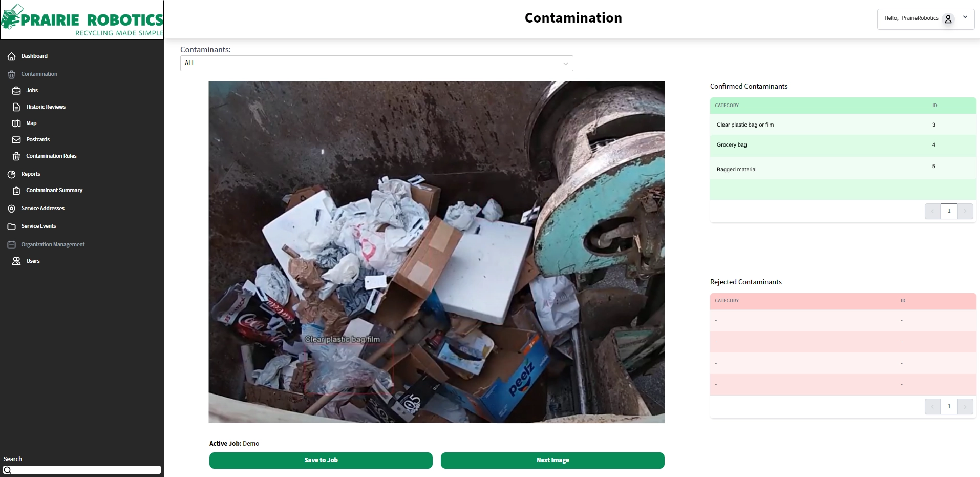Viewport: 980px width, 477px height.
Task: Click the confirmed CATEGORY column header
Action: pos(727,106)
